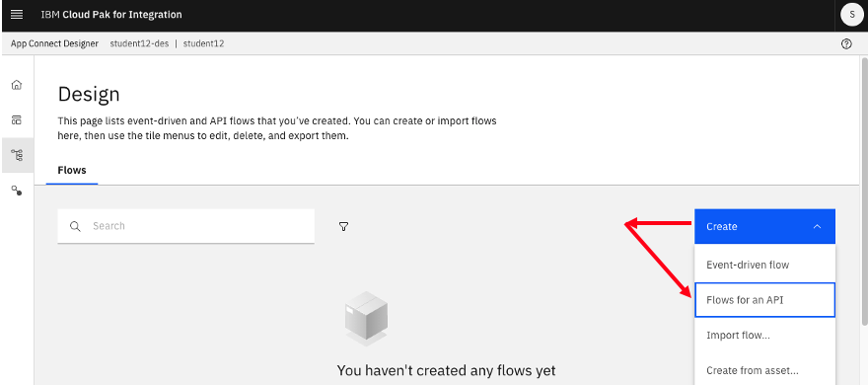Open the Catalog connections sidebar icon
Viewport: 868px width, 385px height.
coord(17,191)
